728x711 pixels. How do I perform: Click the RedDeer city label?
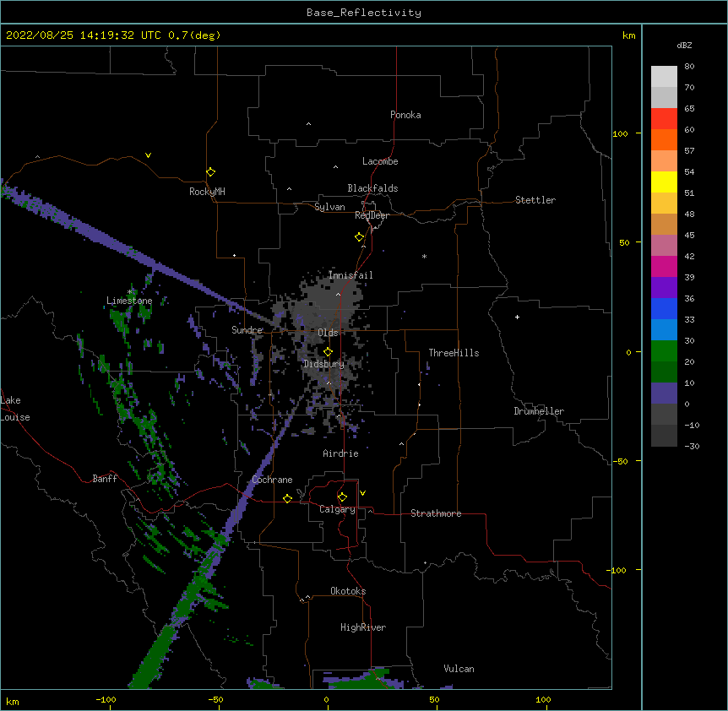372,215
